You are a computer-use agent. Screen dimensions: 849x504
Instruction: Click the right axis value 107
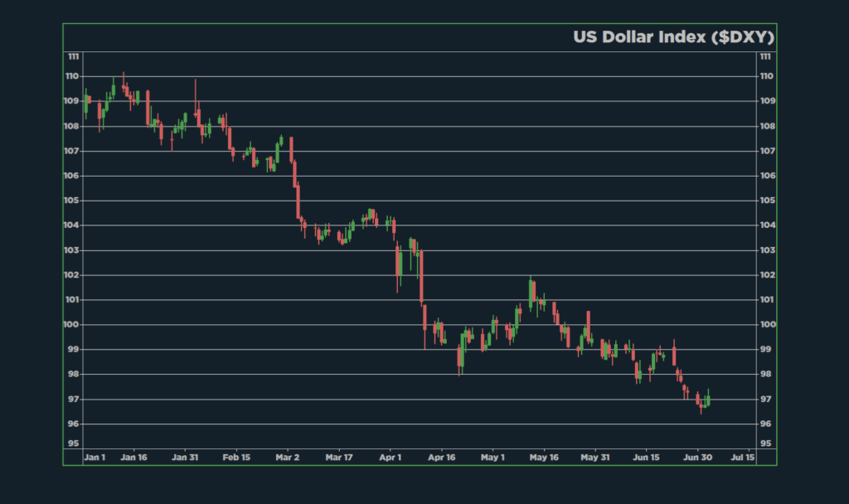[768, 151]
